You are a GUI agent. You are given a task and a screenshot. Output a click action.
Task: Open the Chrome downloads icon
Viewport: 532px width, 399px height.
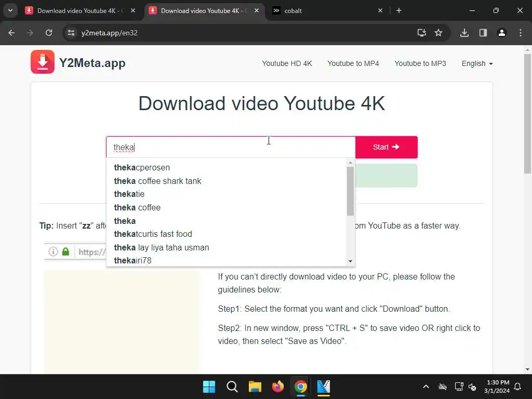(x=464, y=33)
